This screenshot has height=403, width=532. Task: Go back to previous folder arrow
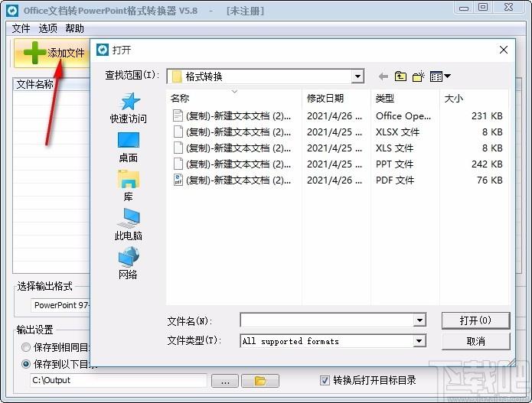(383, 76)
